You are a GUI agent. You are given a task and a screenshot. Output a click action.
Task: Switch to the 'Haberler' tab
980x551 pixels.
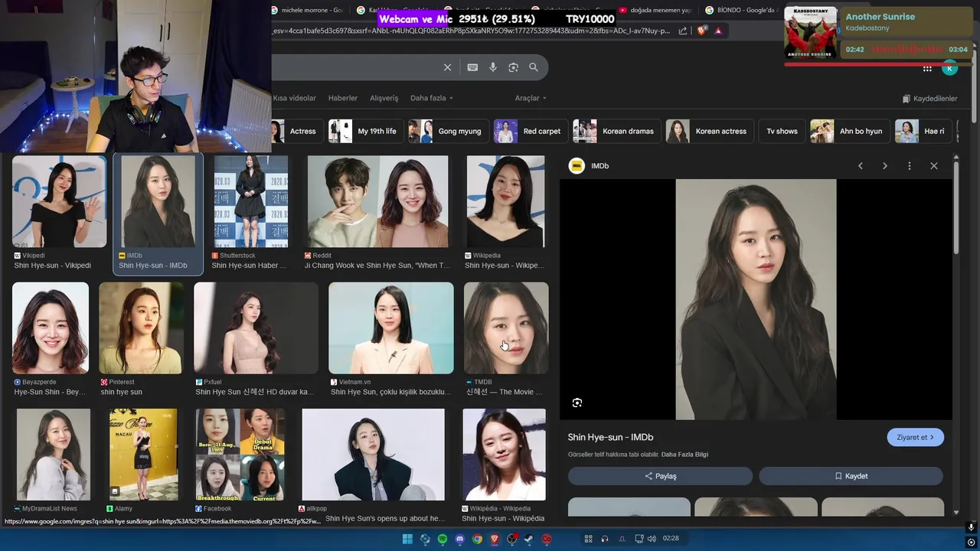tap(343, 98)
